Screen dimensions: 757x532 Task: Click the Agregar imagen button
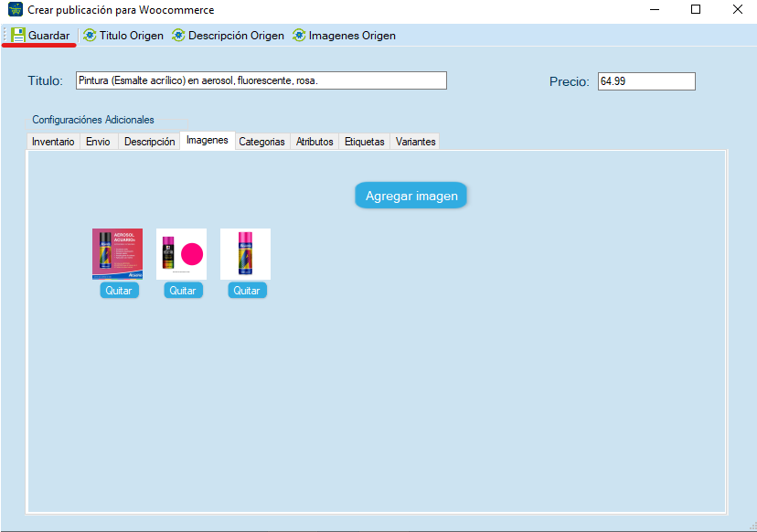pyautogui.click(x=410, y=196)
